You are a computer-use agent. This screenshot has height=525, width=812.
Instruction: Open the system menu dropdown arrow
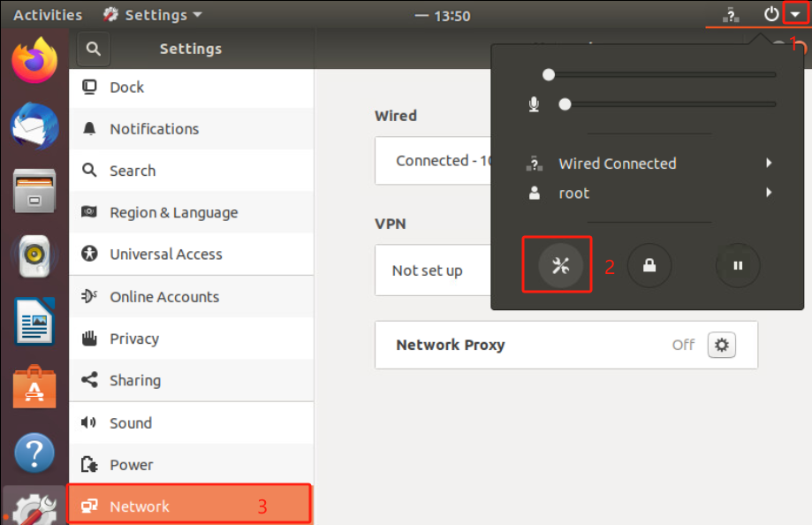pos(795,14)
